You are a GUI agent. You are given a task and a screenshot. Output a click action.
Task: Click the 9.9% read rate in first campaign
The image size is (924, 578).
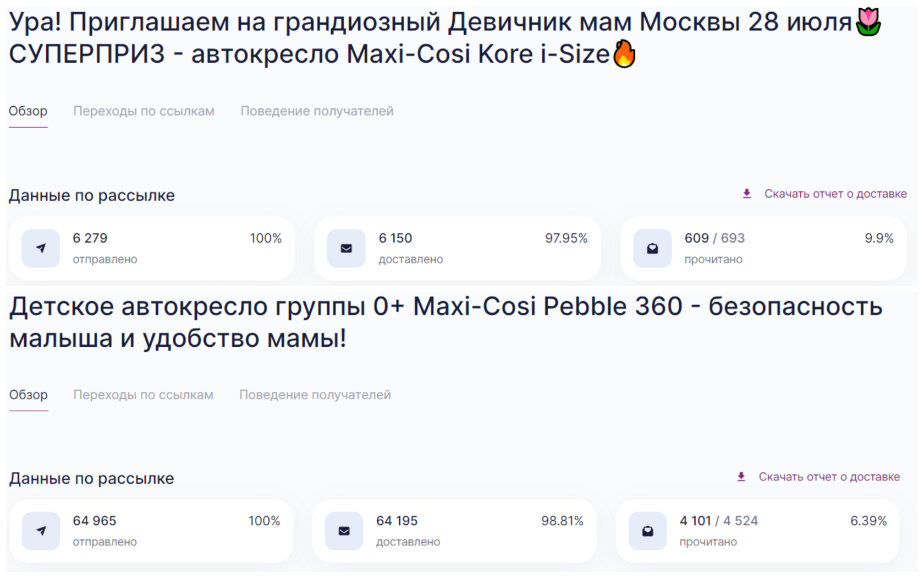[x=878, y=238]
